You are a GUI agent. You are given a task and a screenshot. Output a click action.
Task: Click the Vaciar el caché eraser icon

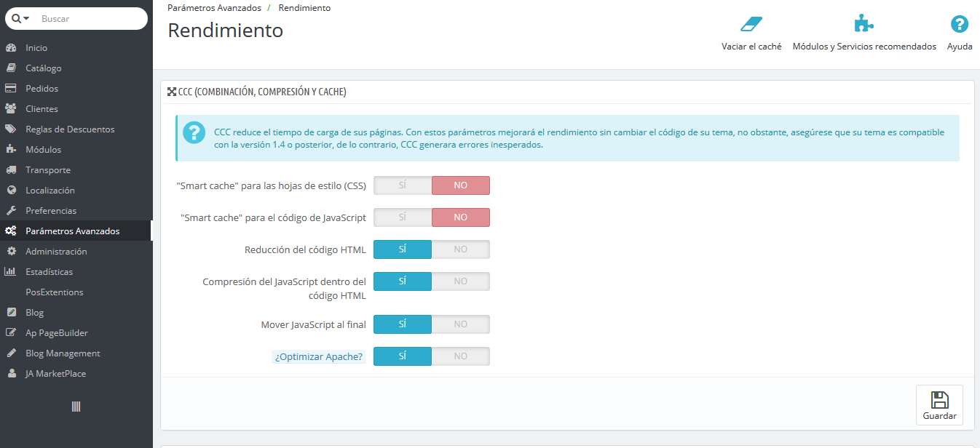(751, 24)
